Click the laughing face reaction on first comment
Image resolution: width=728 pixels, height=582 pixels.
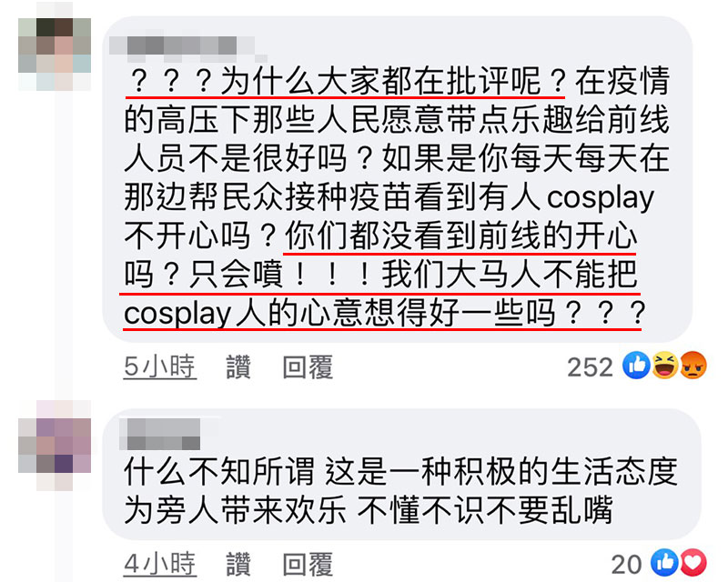[x=665, y=366]
